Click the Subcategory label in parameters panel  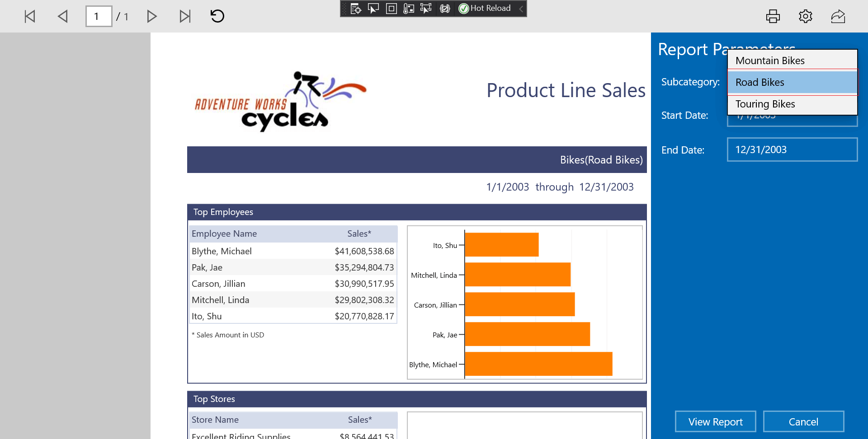[690, 82]
